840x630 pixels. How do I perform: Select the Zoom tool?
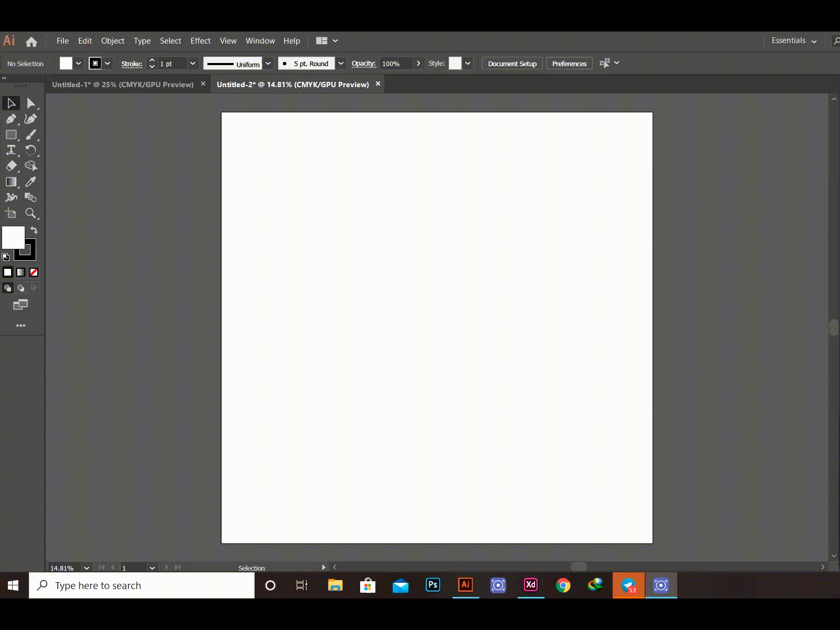click(x=31, y=213)
